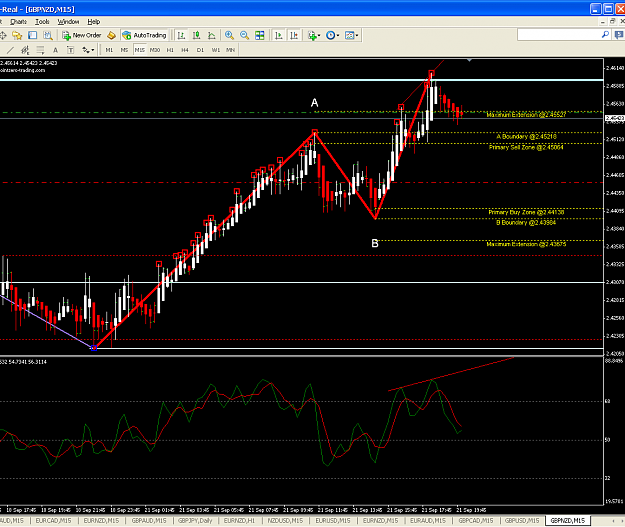625x527 pixels.
Task: Expand the Arrows tool dropdown arrow
Action: [93, 50]
